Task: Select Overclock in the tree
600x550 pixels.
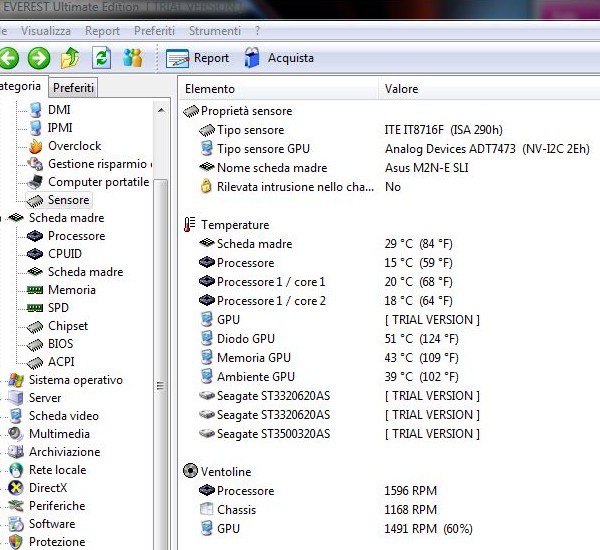Action: (x=74, y=146)
